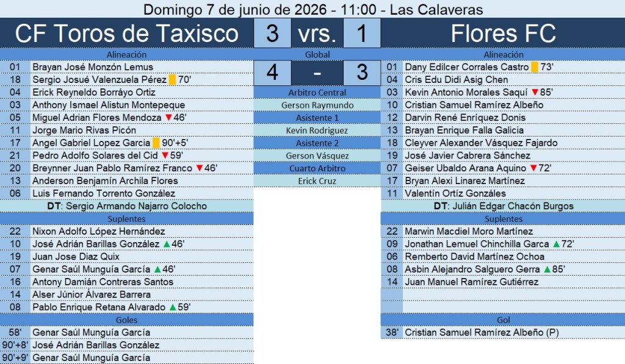Click the penalty goal row of Cristian Samuel Ramírez
Viewport: 625px width, 364px height.
coord(503,332)
